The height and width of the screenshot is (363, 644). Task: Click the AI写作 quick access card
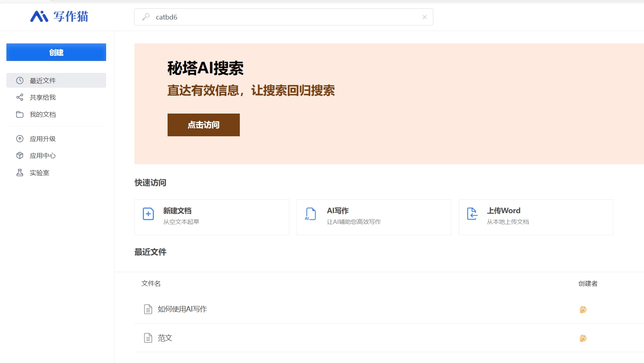[x=374, y=217]
